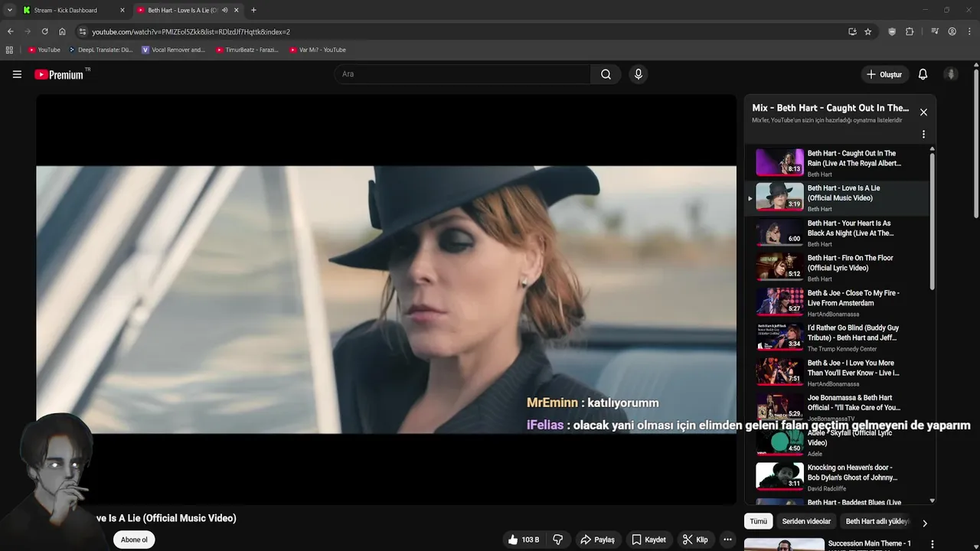Click the Klip clip button
The image size is (980, 551).
tap(695, 540)
